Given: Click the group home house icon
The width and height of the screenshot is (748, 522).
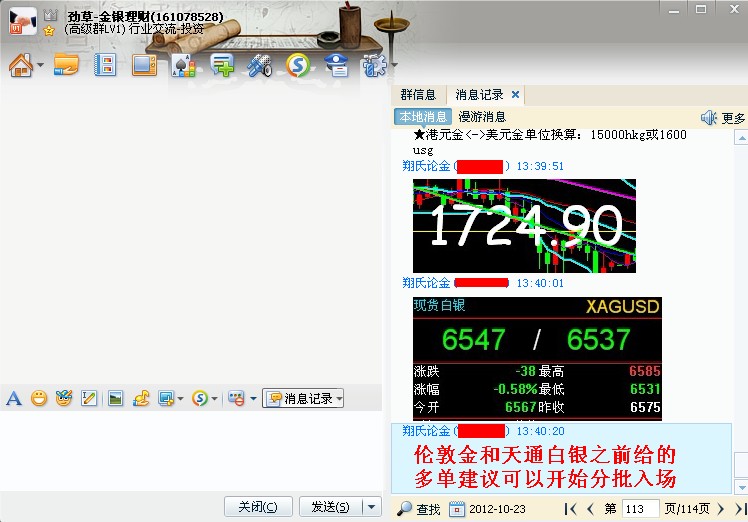Looking at the screenshot, I should click(20, 67).
